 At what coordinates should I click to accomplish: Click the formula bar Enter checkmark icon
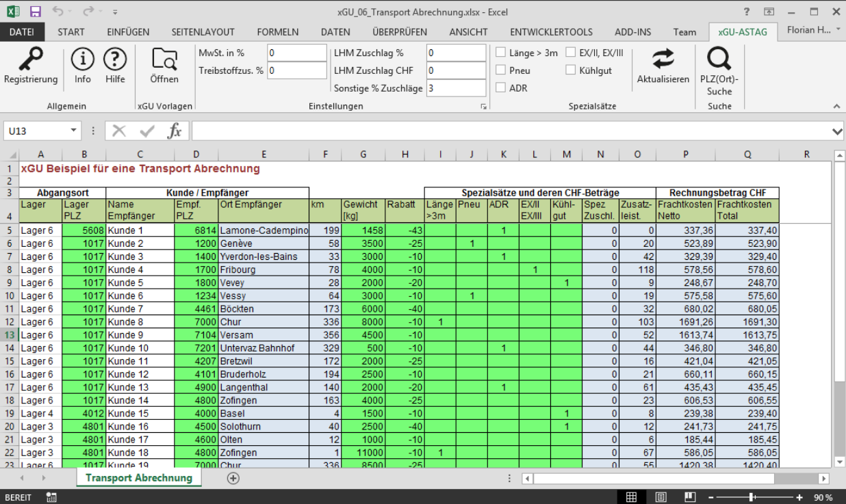tap(146, 131)
